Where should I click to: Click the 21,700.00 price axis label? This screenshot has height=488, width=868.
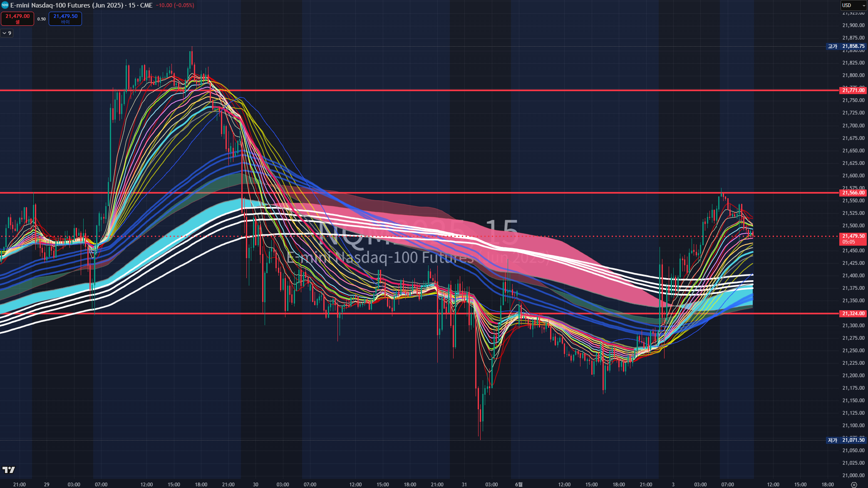(853, 125)
